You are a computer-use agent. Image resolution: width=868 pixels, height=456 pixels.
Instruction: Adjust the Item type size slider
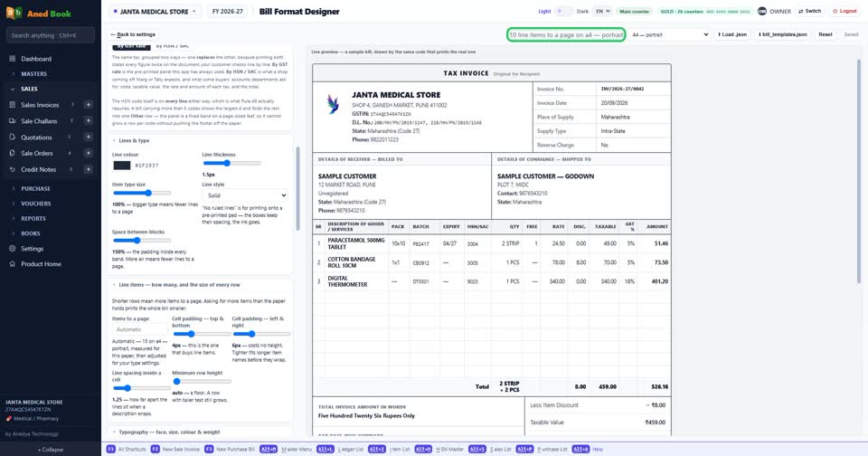(142, 193)
